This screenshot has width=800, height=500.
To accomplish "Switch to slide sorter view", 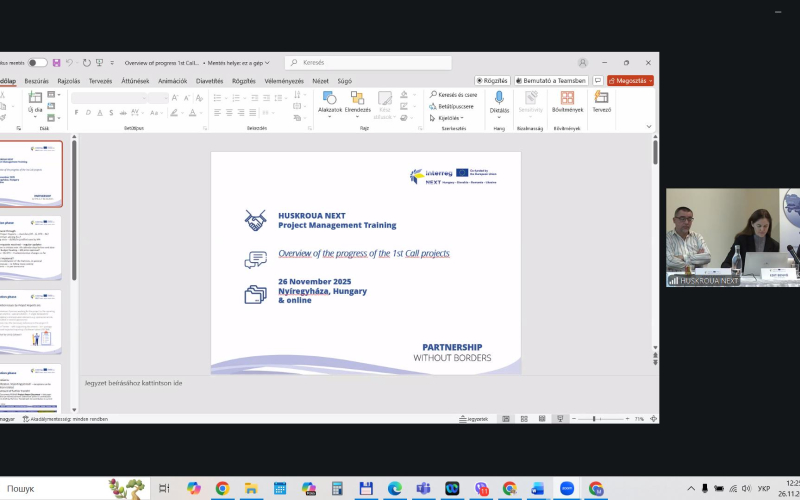I will (523, 419).
